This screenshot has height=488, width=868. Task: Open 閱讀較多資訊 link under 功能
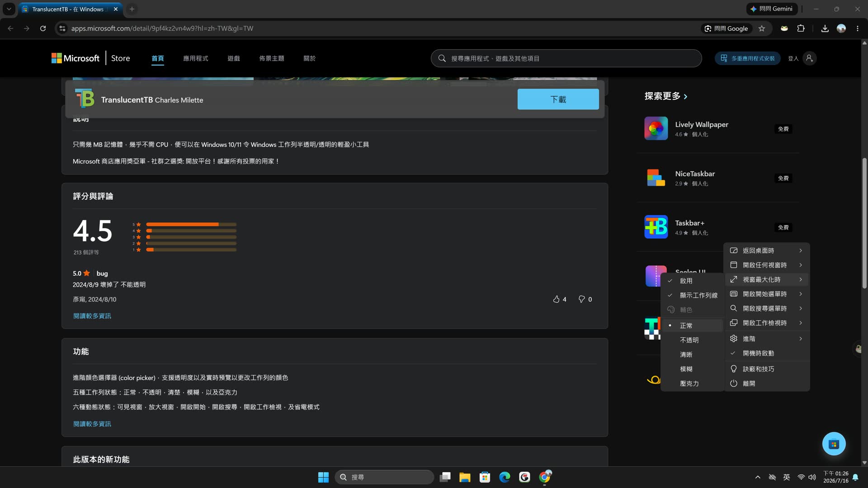tap(92, 424)
